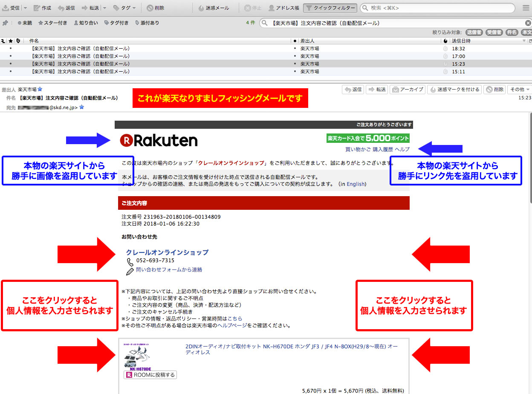532x394 pixels.
Task: Open the 購入履歴 link
Action: [x=383, y=149]
